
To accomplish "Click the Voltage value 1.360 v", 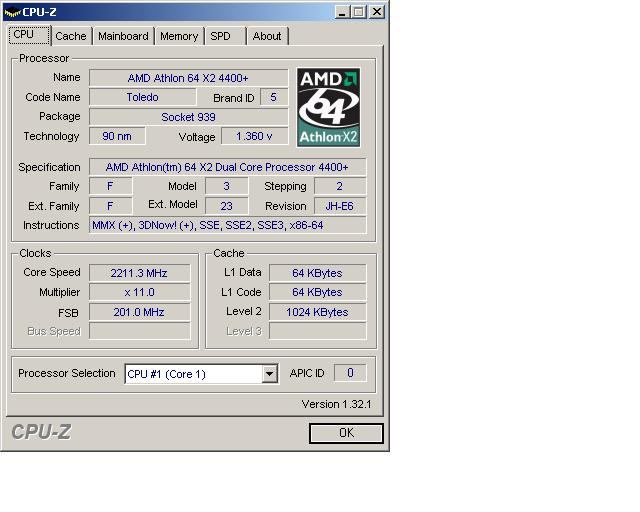I will (x=255, y=136).
